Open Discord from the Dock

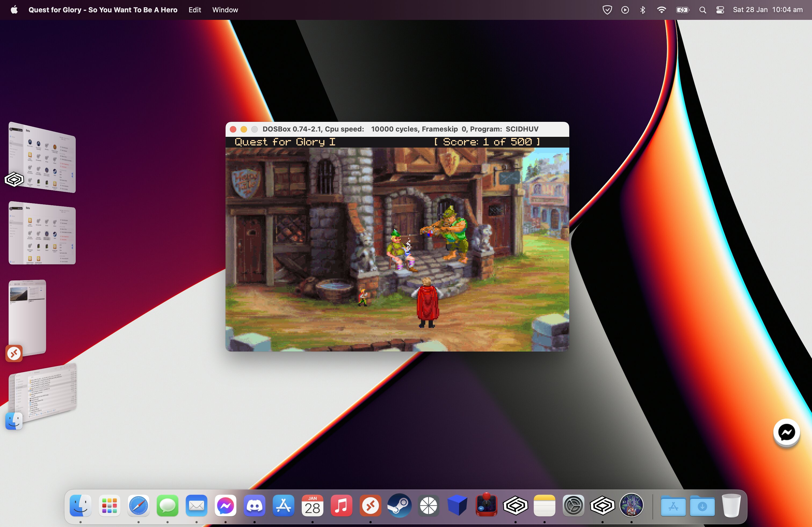pyautogui.click(x=254, y=506)
